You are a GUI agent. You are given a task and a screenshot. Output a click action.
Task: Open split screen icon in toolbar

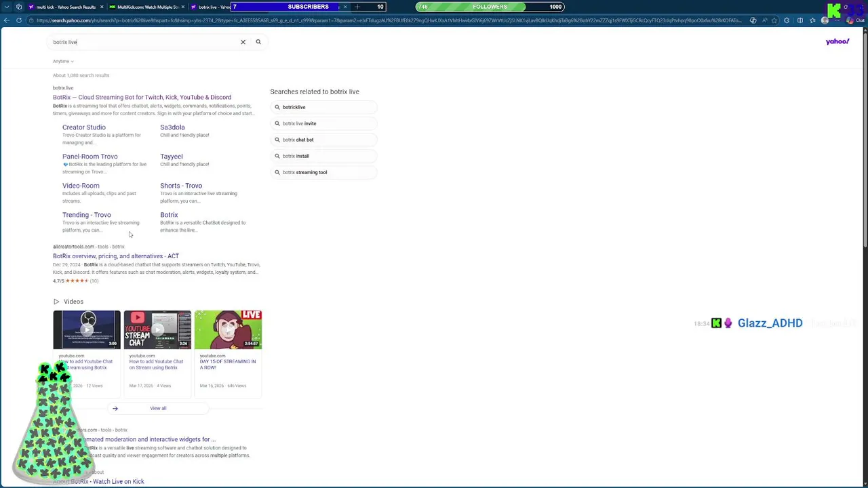coord(800,20)
